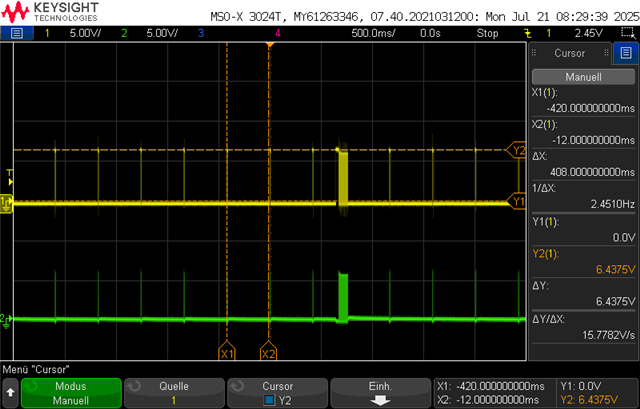Click the 0.0s horizontal delay value
The height and width of the screenshot is (409, 640).
[x=430, y=33]
